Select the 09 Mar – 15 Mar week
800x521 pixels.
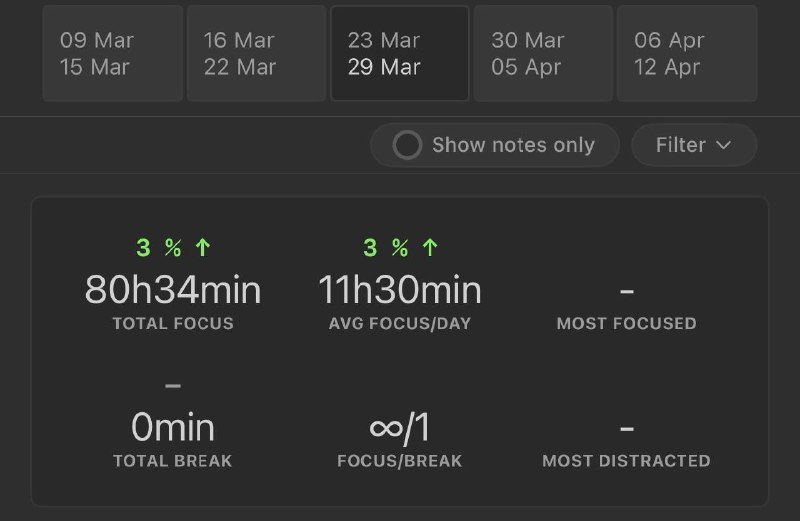pyautogui.click(x=112, y=54)
